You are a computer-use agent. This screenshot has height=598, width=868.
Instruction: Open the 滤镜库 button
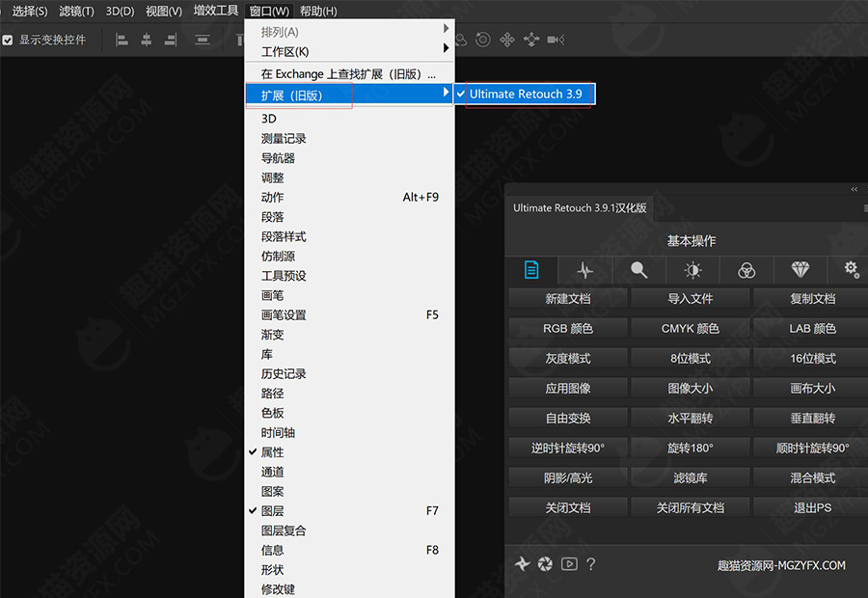(691, 477)
